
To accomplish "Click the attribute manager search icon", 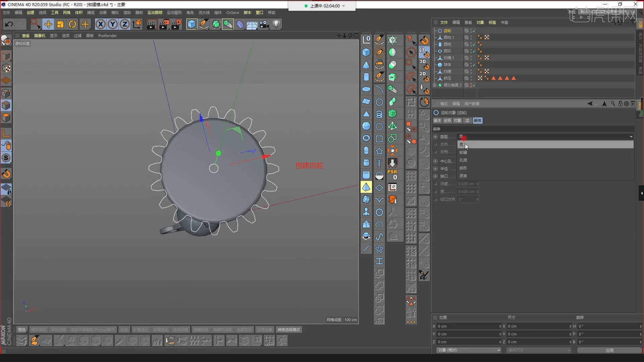I will pyautogui.click(x=613, y=104).
